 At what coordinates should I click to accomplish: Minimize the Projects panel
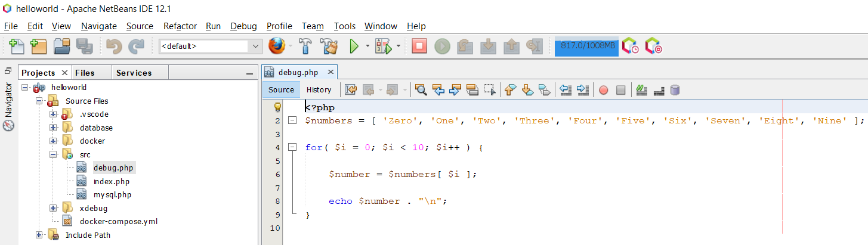pyautogui.click(x=249, y=73)
